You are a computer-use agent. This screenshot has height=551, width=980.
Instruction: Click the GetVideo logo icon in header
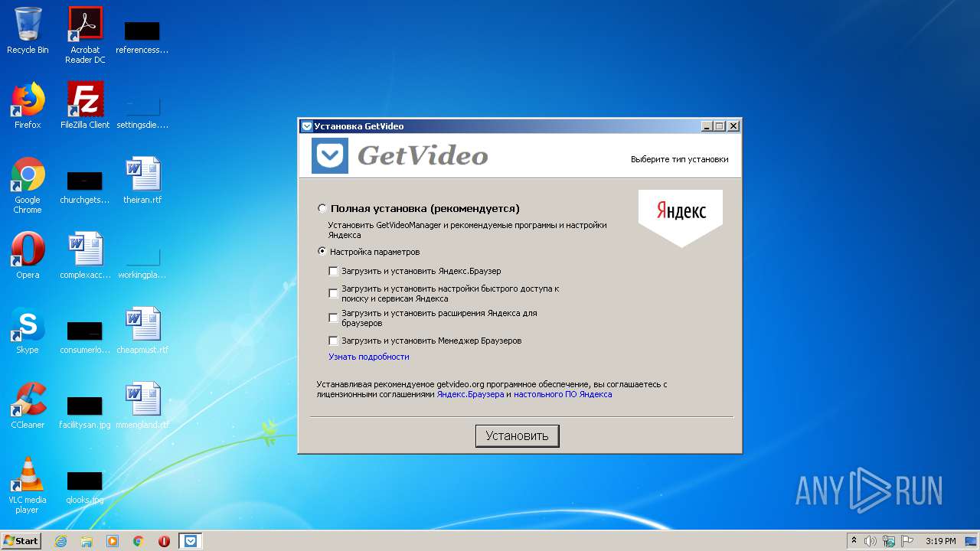pos(330,156)
